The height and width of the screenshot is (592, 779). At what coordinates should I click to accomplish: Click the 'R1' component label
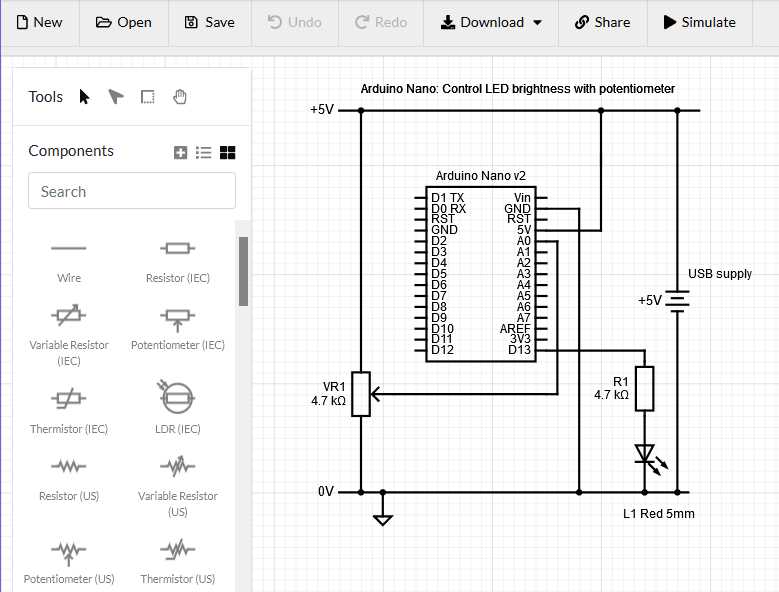coord(621,381)
